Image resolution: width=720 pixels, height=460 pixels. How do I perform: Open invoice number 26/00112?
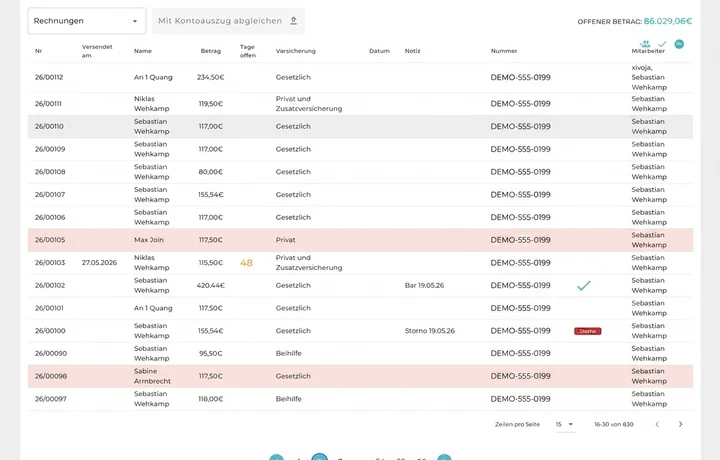point(49,77)
